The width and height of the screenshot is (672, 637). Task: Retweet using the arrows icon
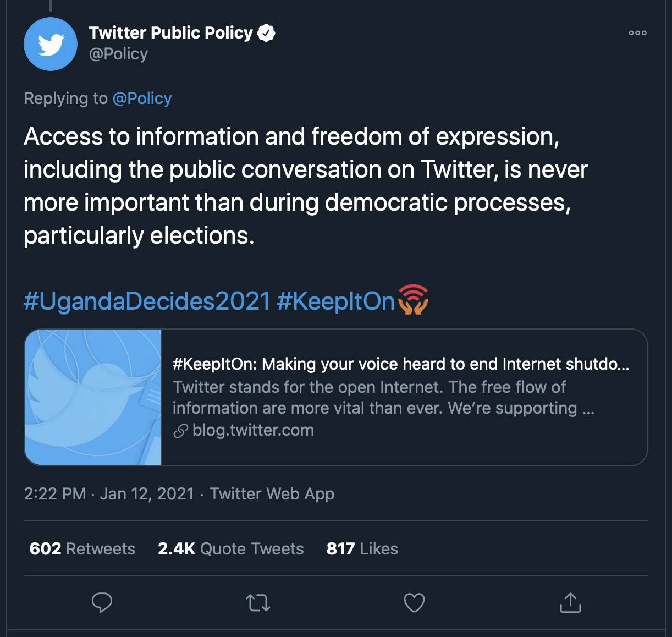pos(258,603)
